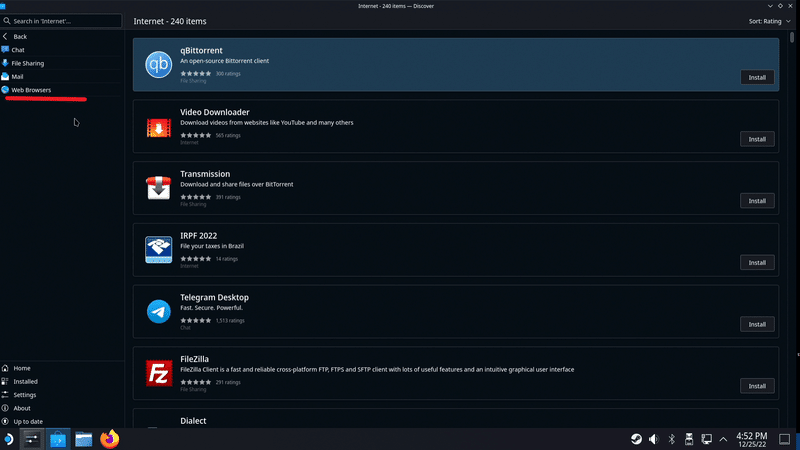This screenshot has height=450, width=800.
Task: Click qBittorrent star rating
Action: (195, 73)
